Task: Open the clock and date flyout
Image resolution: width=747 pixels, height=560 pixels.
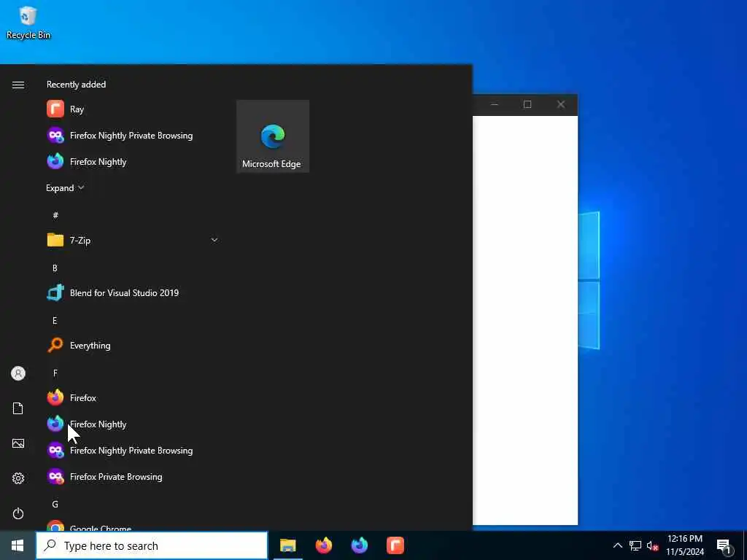Action: (x=684, y=545)
